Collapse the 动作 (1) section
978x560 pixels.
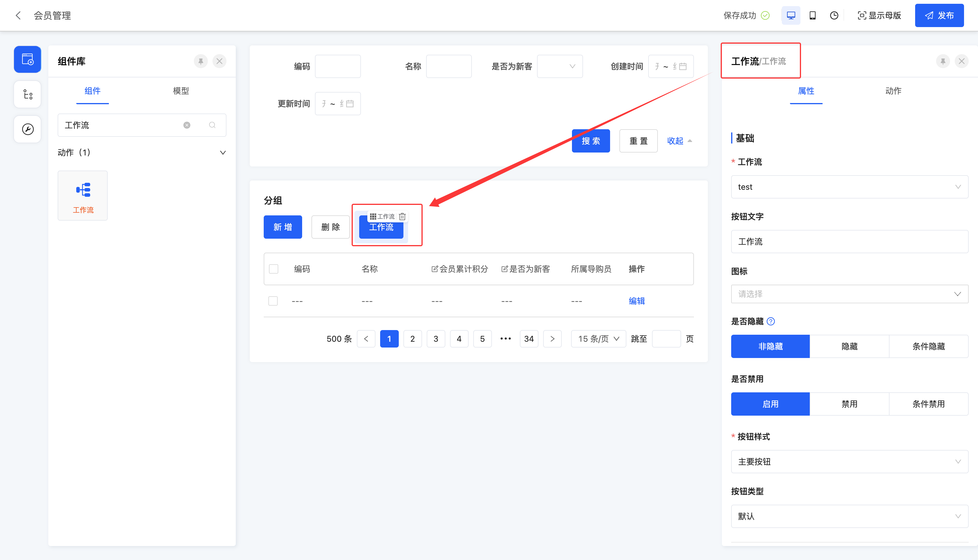point(223,153)
